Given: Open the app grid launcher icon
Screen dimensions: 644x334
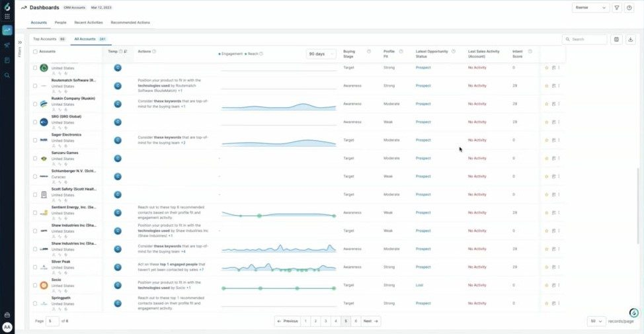Looking at the screenshot, I should pos(7,17).
